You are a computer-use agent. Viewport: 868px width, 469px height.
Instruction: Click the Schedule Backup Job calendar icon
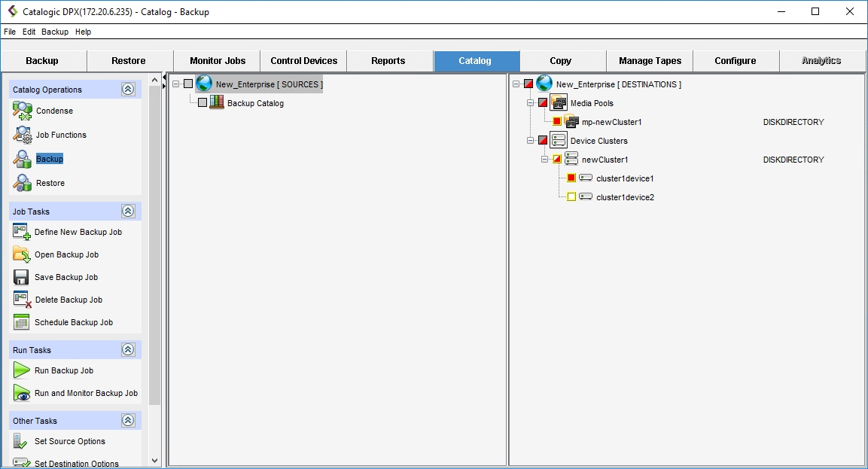pos(21,322)
